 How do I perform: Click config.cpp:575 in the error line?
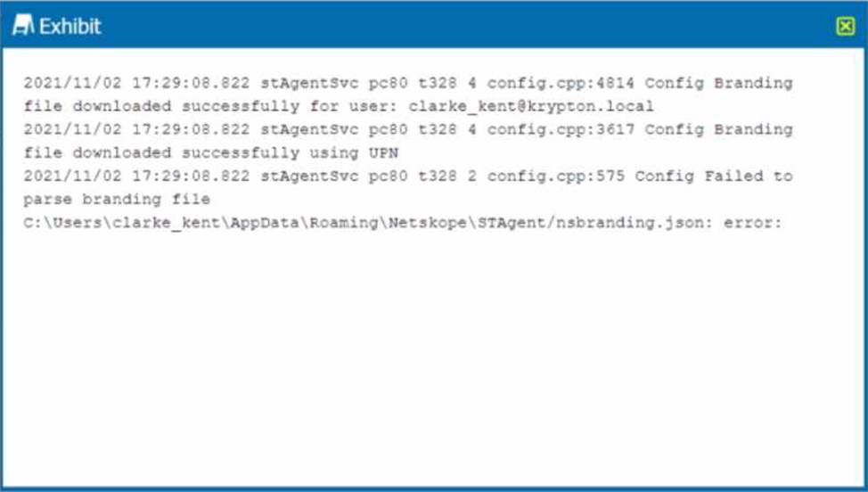(555, 176)
